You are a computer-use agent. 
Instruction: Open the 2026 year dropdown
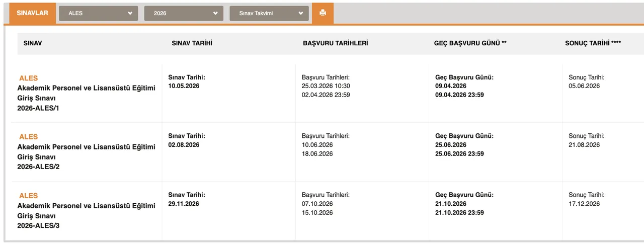click(184, 14)
